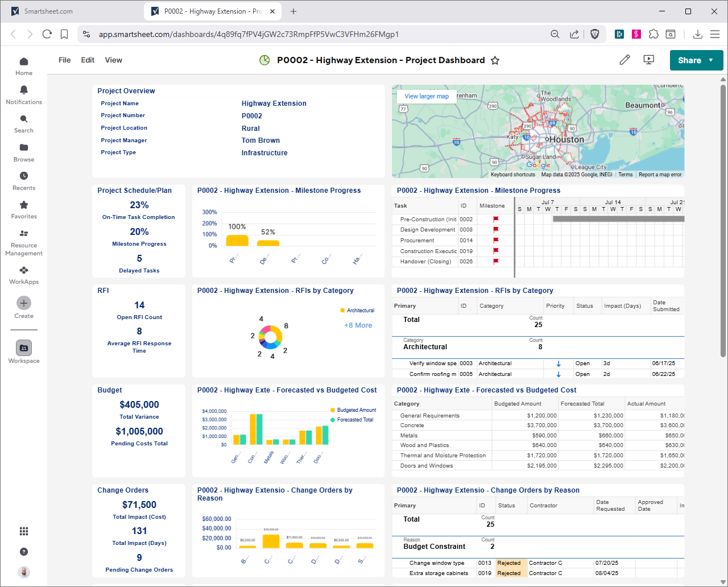Expand the +8 More legend entries

pos(358,325)
